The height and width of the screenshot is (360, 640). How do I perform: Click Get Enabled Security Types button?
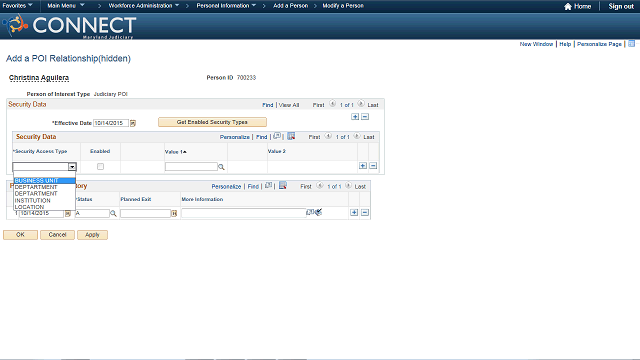(x=212, y=122)
